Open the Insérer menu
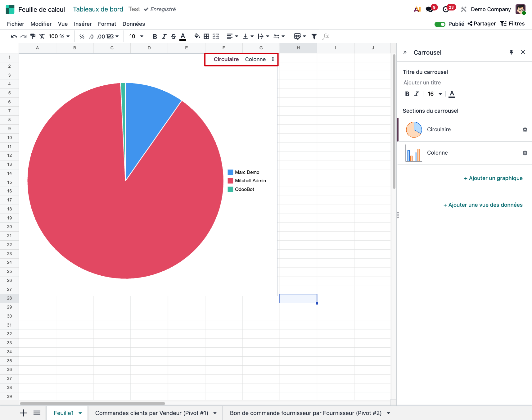Screen dimensions: 532x420 [83, 24]
